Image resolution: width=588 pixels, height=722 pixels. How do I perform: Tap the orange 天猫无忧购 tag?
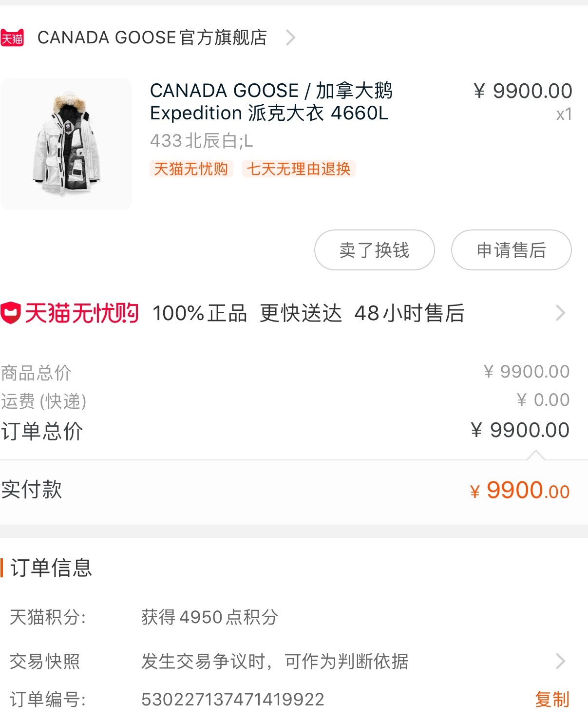click(191, 169)
